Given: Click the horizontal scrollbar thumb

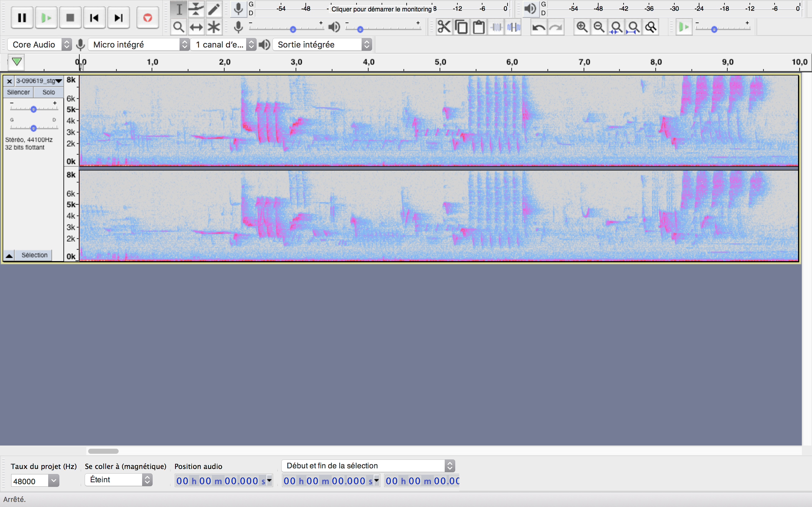Looking at the screenshot, I should point(103,451).
